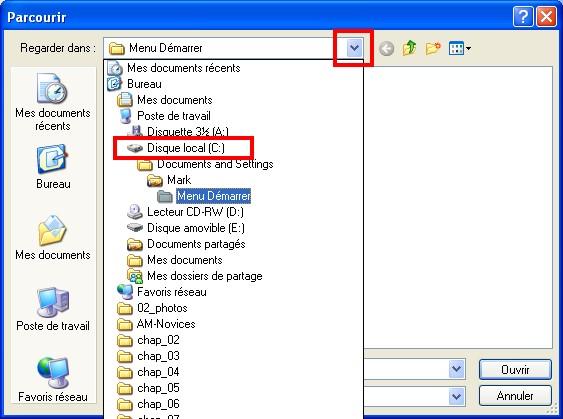Click the Back arrow toolbar icon
The image size is (563, 419).
click(x=386, y=48)
